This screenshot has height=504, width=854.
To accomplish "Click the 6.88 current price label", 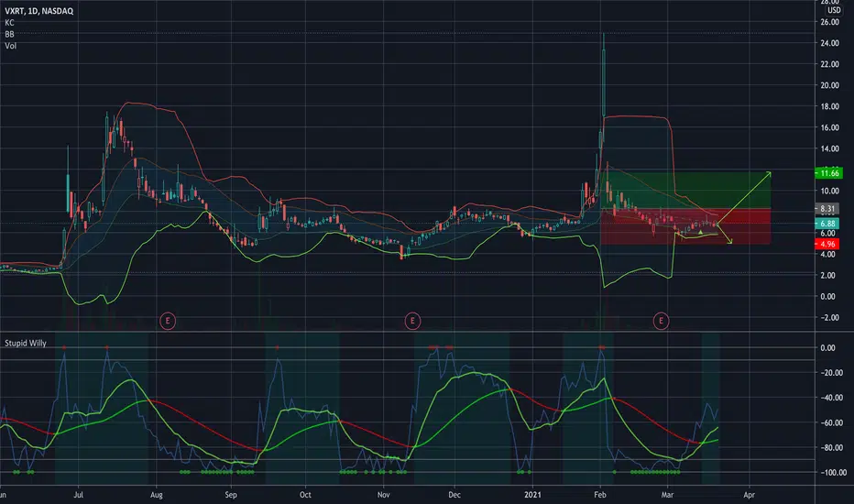I will 827,224.
